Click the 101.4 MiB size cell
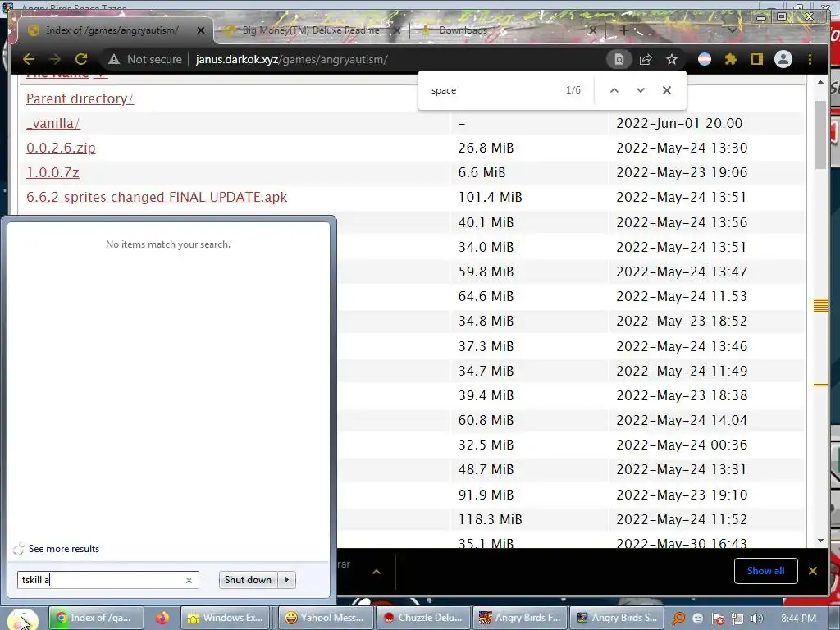This screenshot has height=630, width=840. click(491, 197)
